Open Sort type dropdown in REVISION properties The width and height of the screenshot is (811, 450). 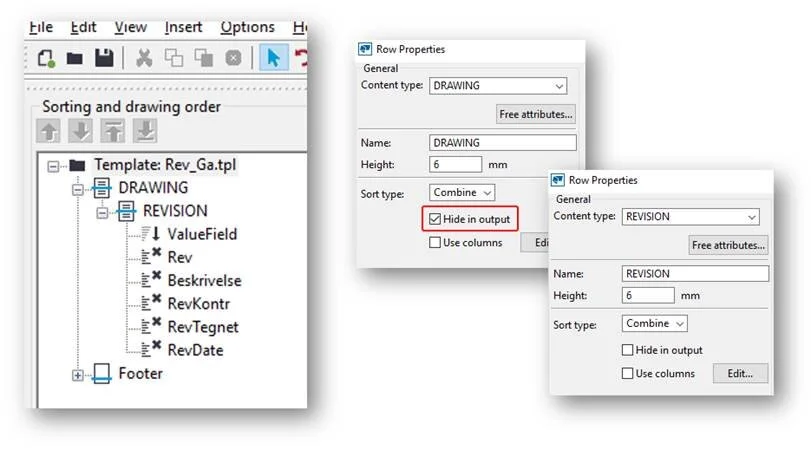click(x=654, y=323)
